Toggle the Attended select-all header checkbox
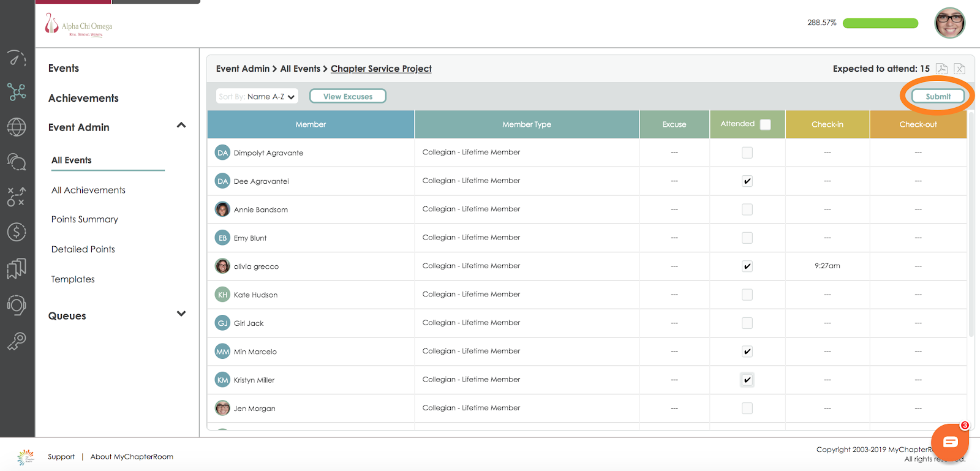Image resolution: width=980 pixels, height=471 pixels. [766, 124]
